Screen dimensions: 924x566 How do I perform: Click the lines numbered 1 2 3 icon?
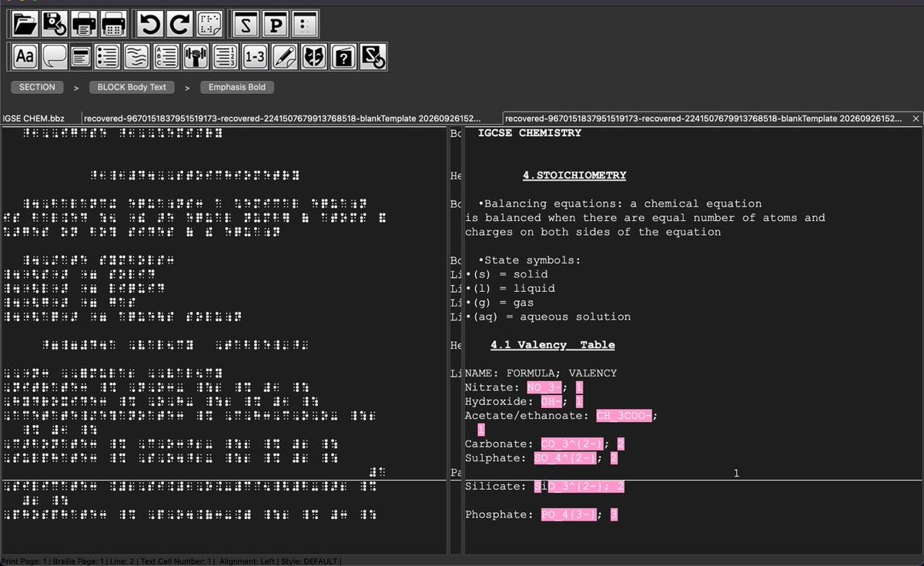tap(226, 56)
